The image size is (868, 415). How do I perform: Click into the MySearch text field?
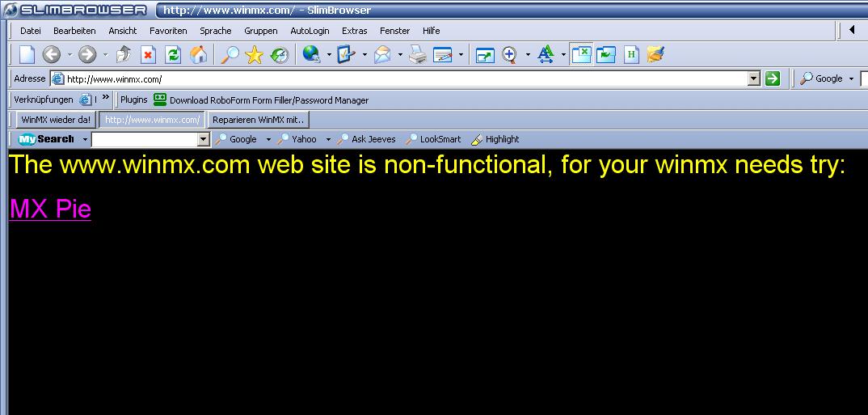[145, 140]
